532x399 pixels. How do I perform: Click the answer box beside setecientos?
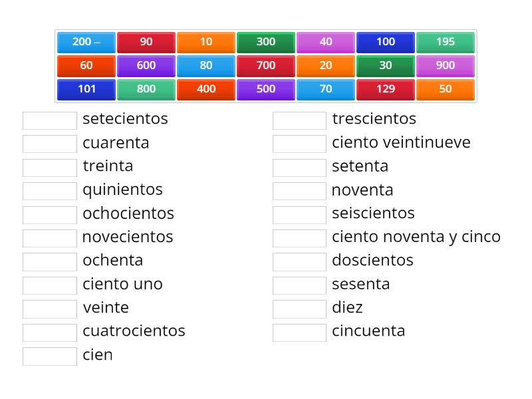click(49, 120)
